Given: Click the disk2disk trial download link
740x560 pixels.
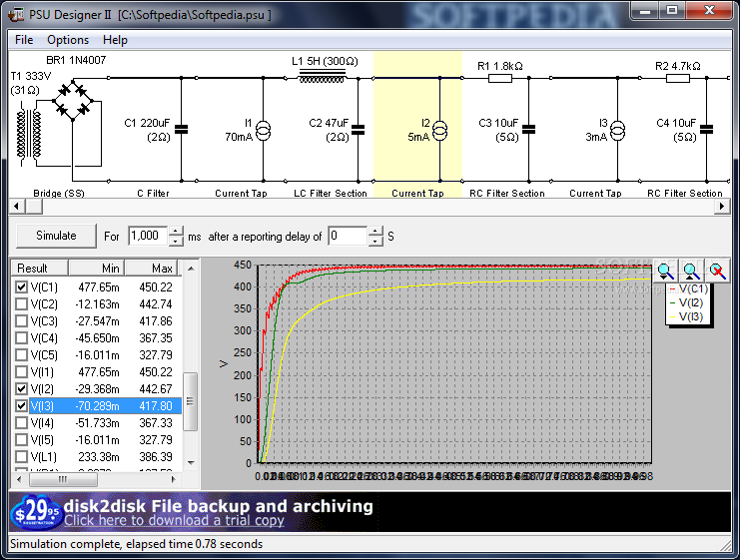Looking at the screenshot, I should (x=174, y=520).
